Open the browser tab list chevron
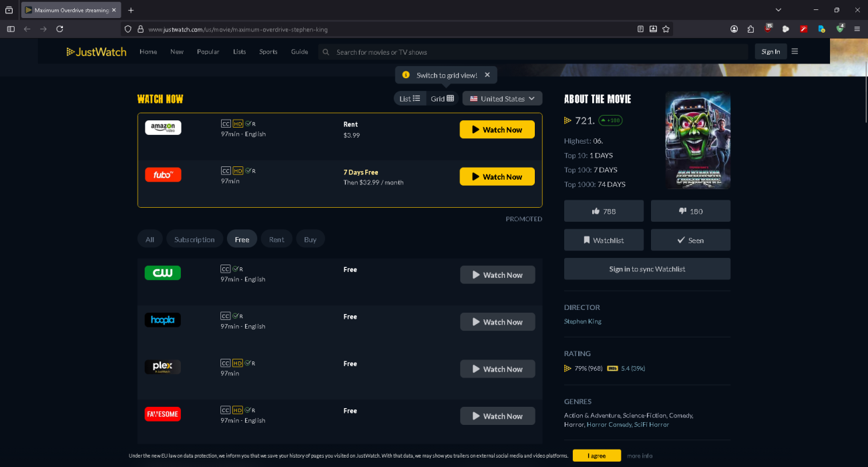868x467 pixels. point(778,10)
